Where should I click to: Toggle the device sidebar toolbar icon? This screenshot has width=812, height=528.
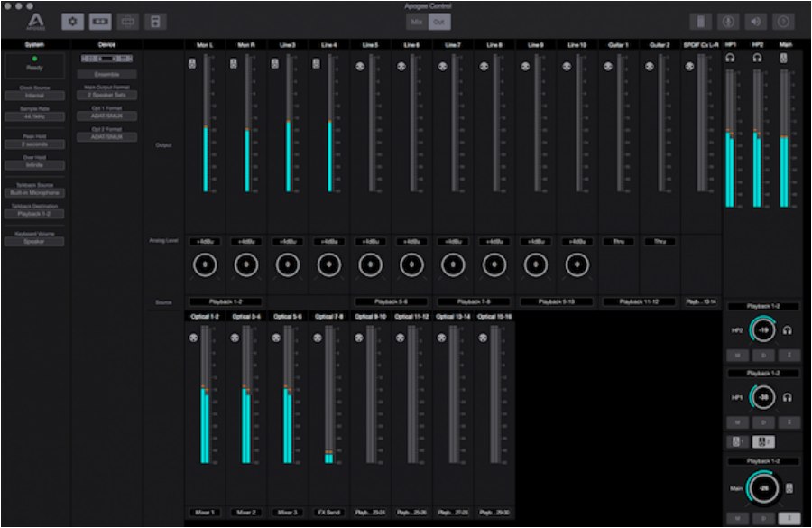100,22
